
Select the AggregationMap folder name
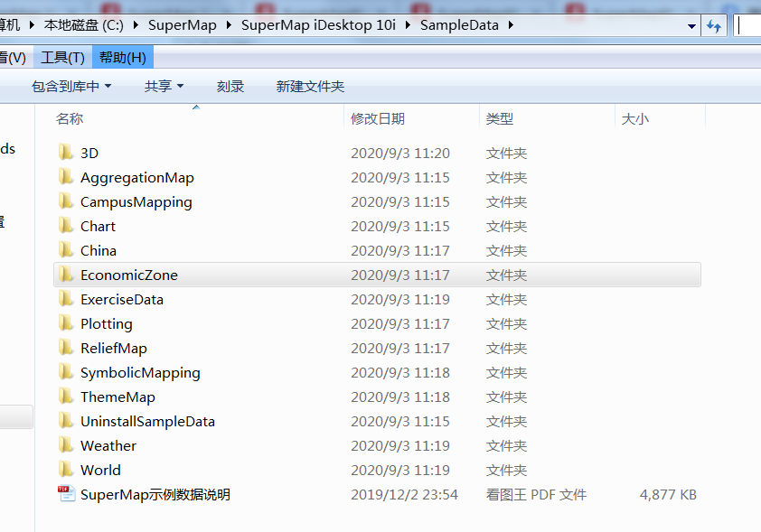(136, 178)
